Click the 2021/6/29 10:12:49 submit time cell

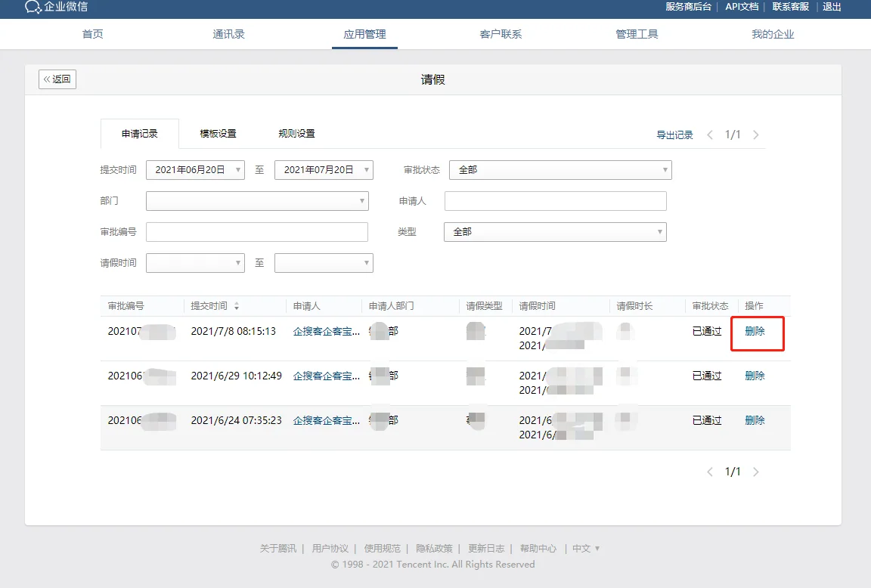(x=236, y=376)
